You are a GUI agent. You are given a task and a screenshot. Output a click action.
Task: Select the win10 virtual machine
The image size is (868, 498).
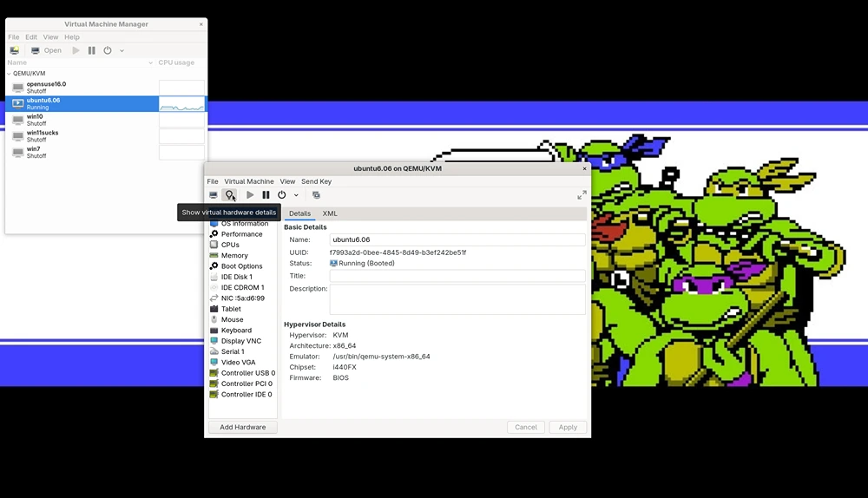[82, 120]
